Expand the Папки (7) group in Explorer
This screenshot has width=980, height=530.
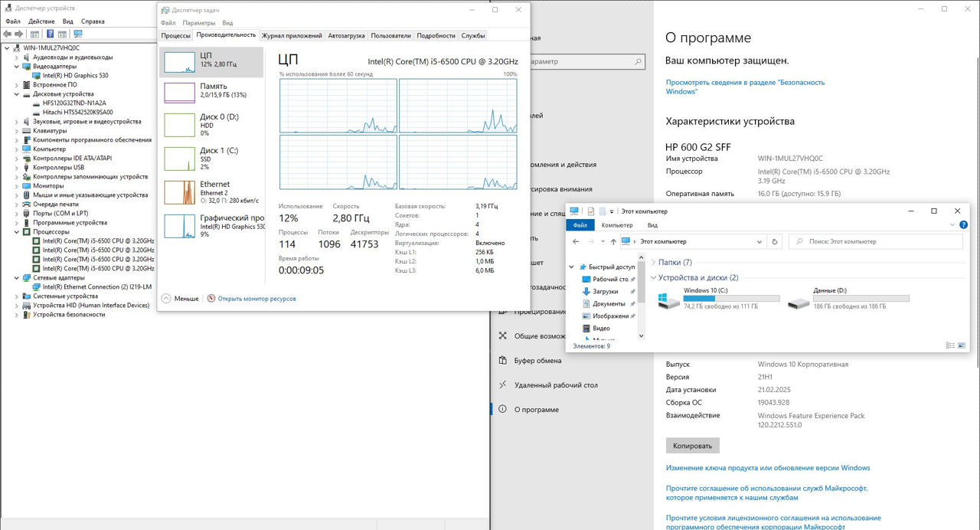[653, 262]
